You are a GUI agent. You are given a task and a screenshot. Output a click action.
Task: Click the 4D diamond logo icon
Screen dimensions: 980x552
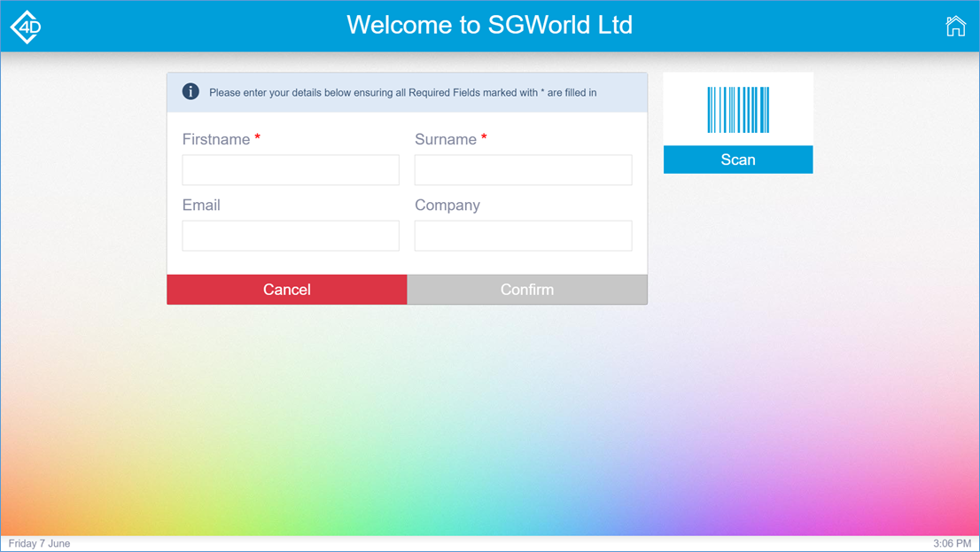(27, 27)
